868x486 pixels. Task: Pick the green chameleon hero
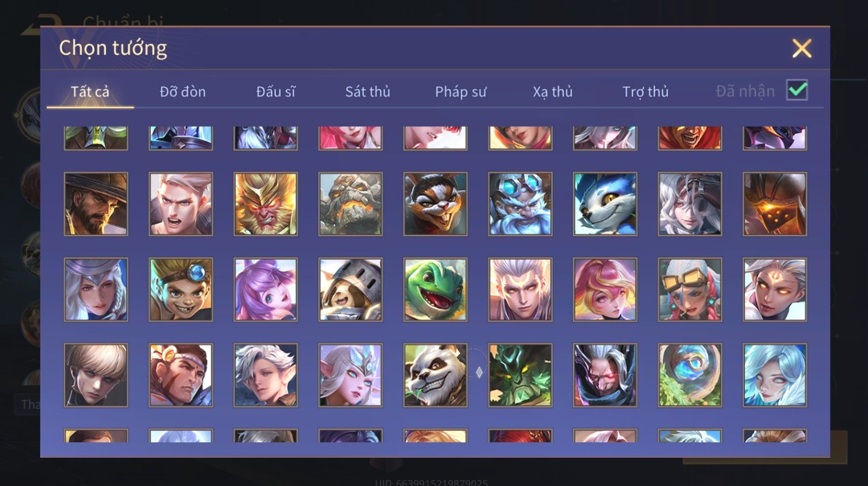pos(435,290)
